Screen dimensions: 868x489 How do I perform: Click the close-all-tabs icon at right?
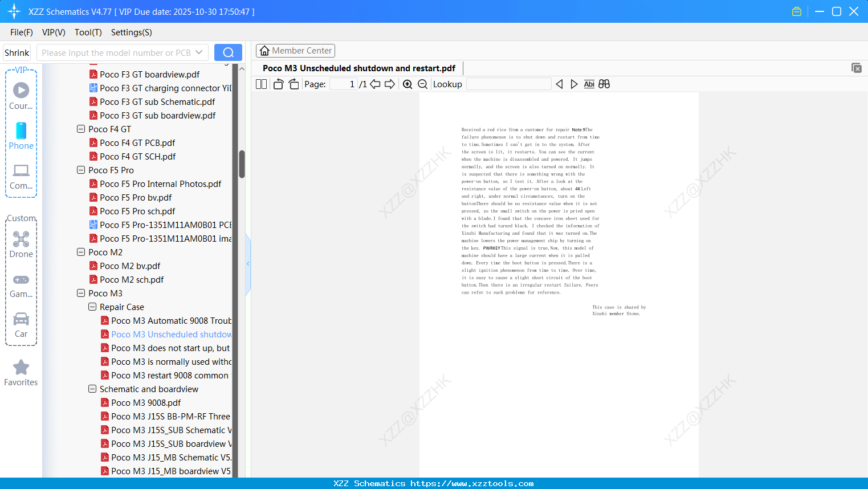(856, 68)
